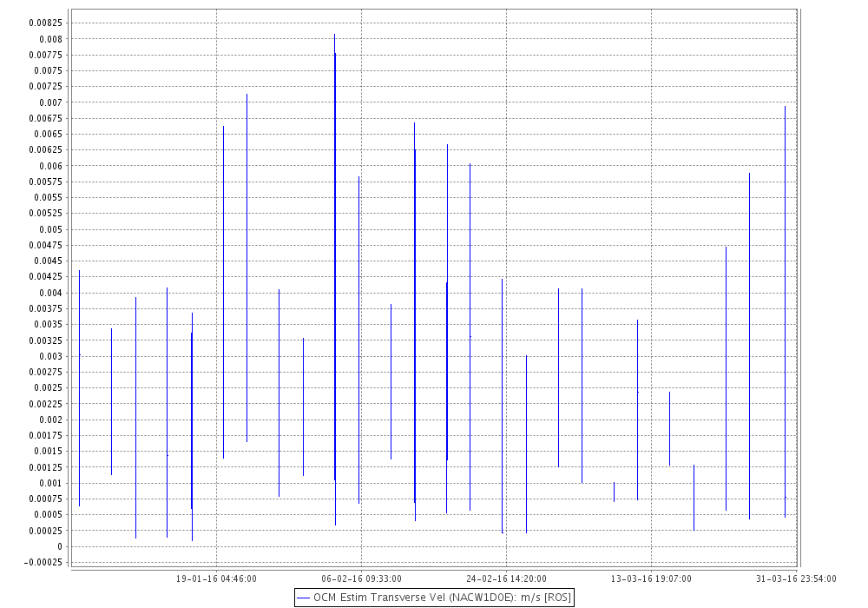Click the y-axis value 0.00125

46,466
